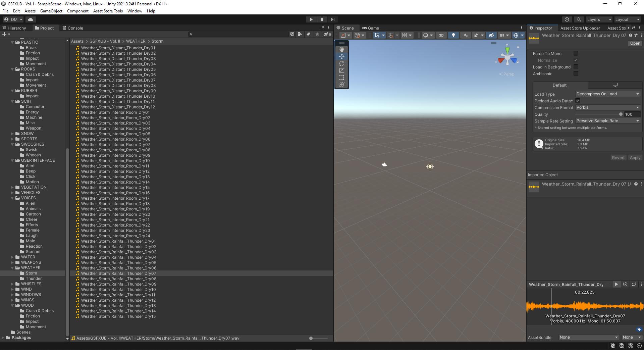Enable the Load In Background checkbox
Screen dimensions: 644x350
click(576, 67)
